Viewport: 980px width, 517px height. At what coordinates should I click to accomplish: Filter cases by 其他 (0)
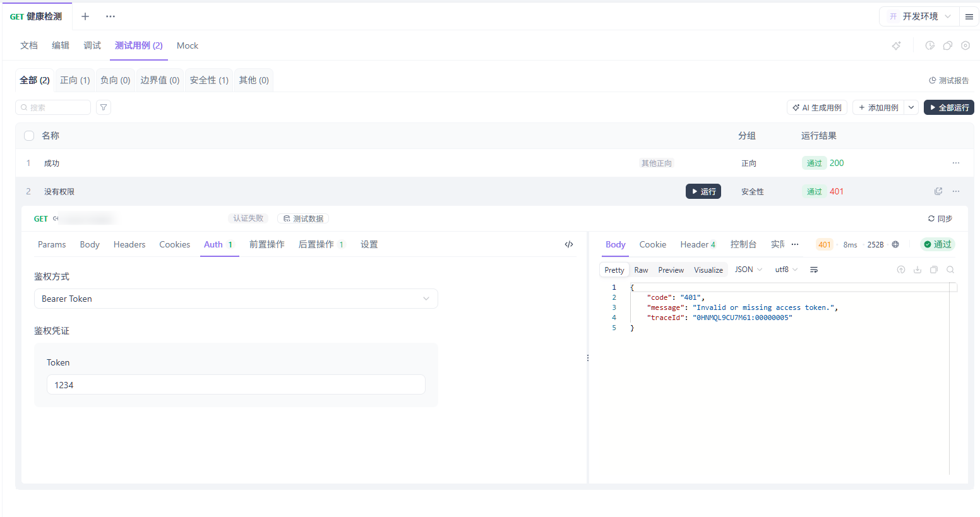254,80
